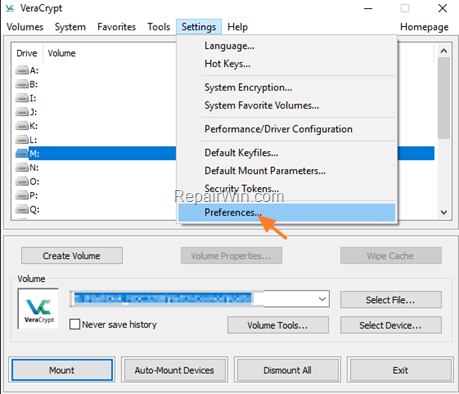459x394 pixels.
Task: Choose Language... from Settings menu
Action: [287, 46]
